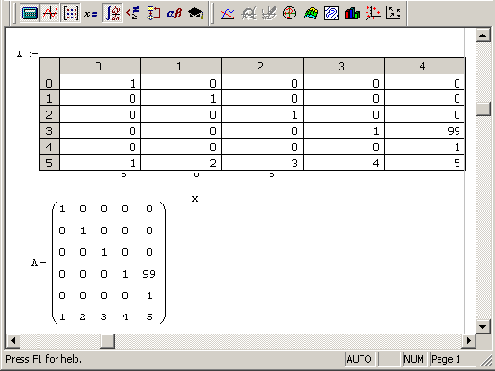
Task: Open the Symbolic keyword toolbar (graduation cap)
Action: point(195,13)
